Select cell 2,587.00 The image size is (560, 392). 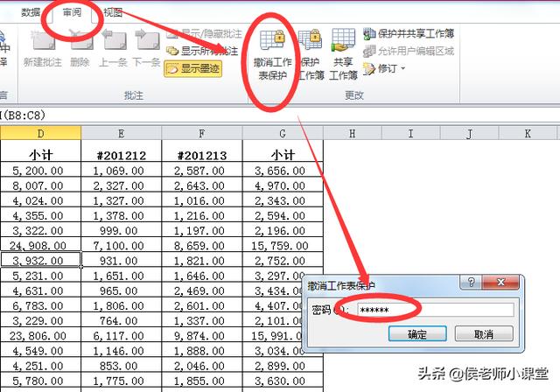202,171
